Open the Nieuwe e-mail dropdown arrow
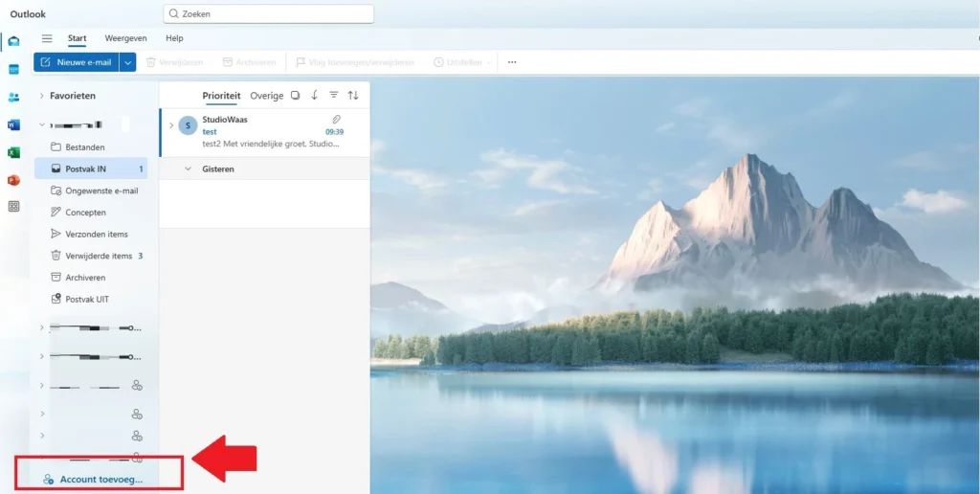 (x=127, y=62)
